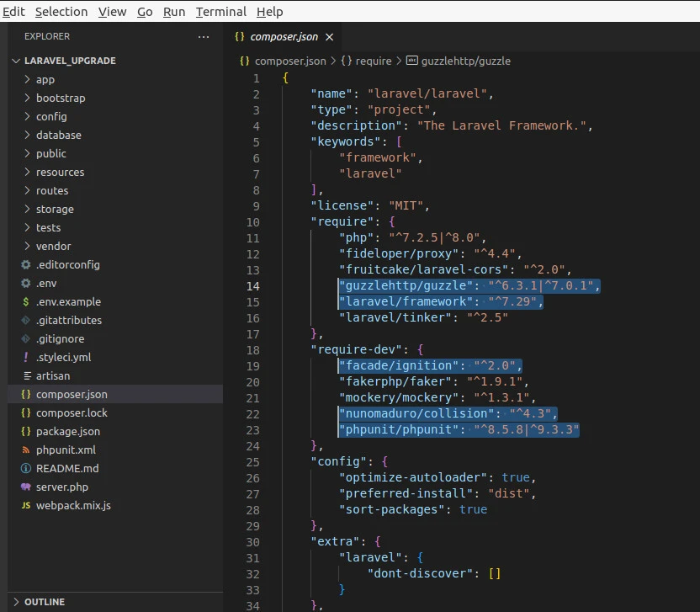Image resolution: width=700 pixels, height=612 pixels.
Task: Click the git icon beside .gitignore
Action: click(25, 339)
